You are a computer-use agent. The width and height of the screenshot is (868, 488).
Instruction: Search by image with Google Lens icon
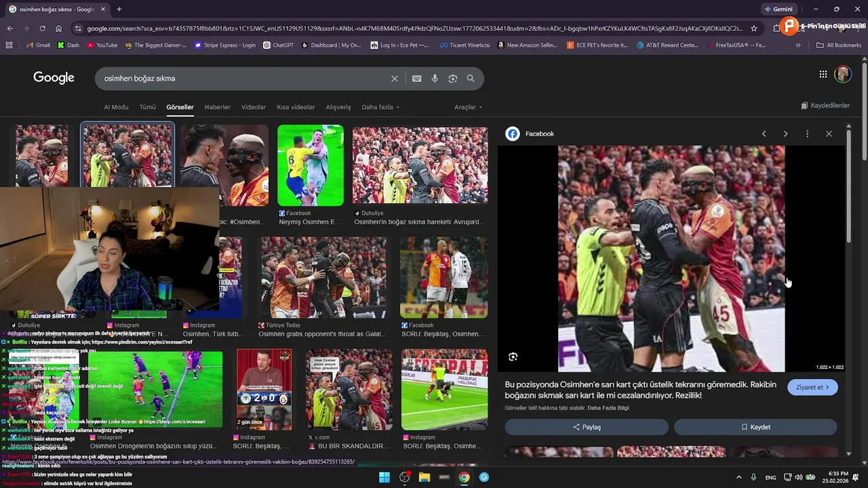tap(453, 79)
